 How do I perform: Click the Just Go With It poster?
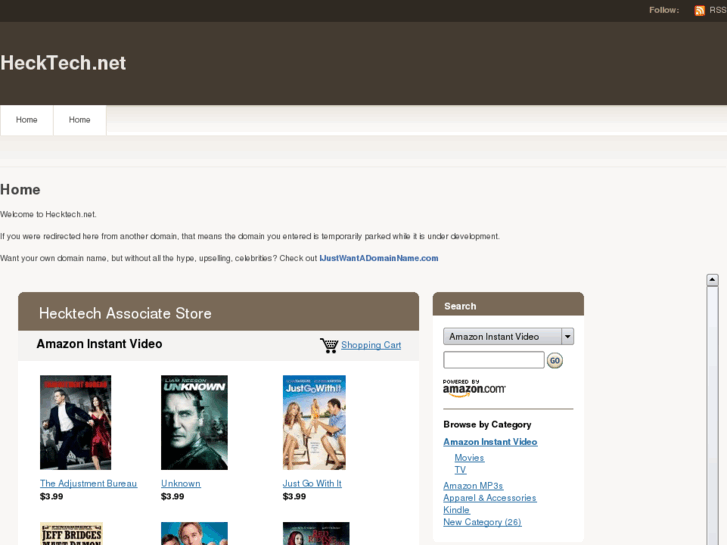click(314, 423)
